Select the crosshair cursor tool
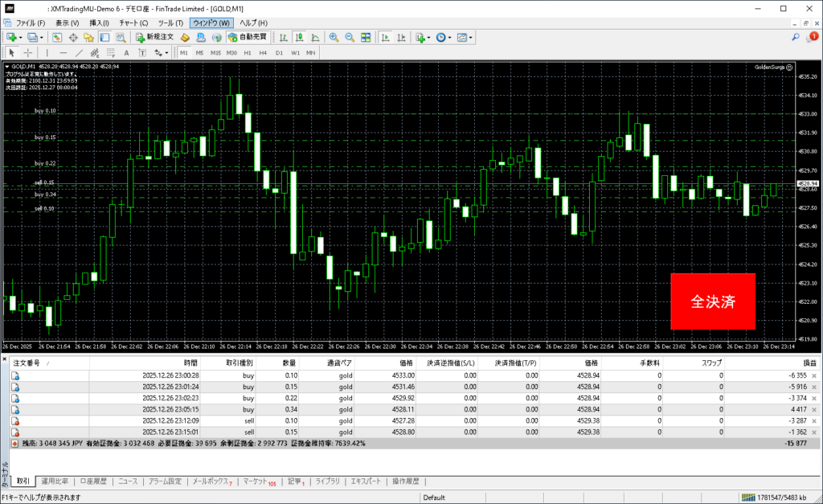The width and height of the screenshot is (823, 504). tap(28, 52)
